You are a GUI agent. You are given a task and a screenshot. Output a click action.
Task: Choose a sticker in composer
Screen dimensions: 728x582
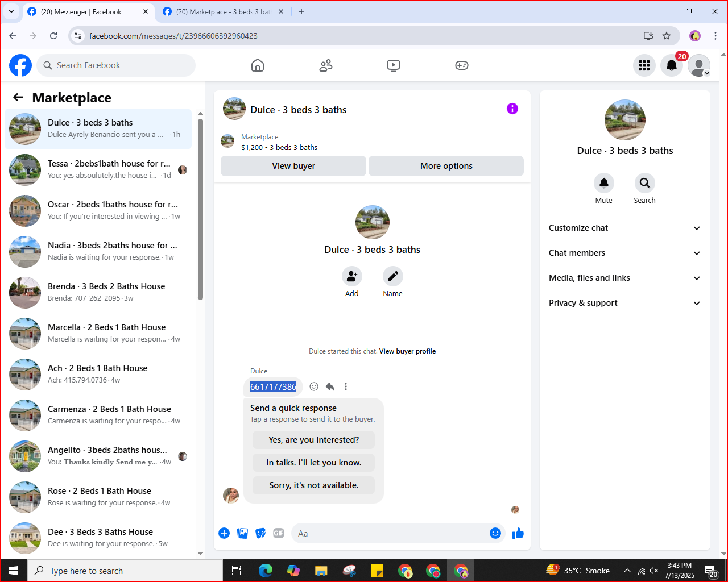pyautogui.click(x=260, y=533)
